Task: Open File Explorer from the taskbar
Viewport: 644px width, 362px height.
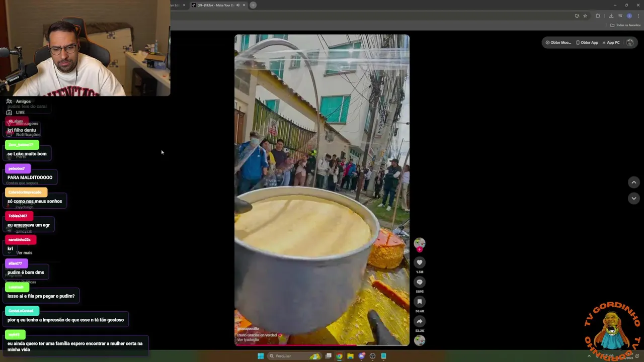Action: (x=351, y=356)
